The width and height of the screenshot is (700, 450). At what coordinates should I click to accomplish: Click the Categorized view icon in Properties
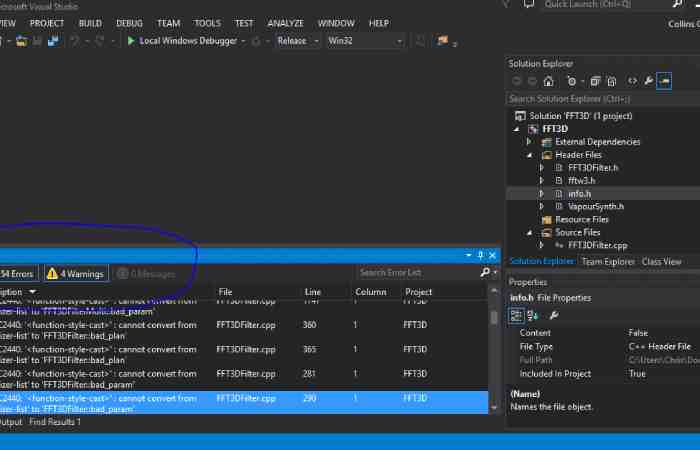tap(517, 316)
